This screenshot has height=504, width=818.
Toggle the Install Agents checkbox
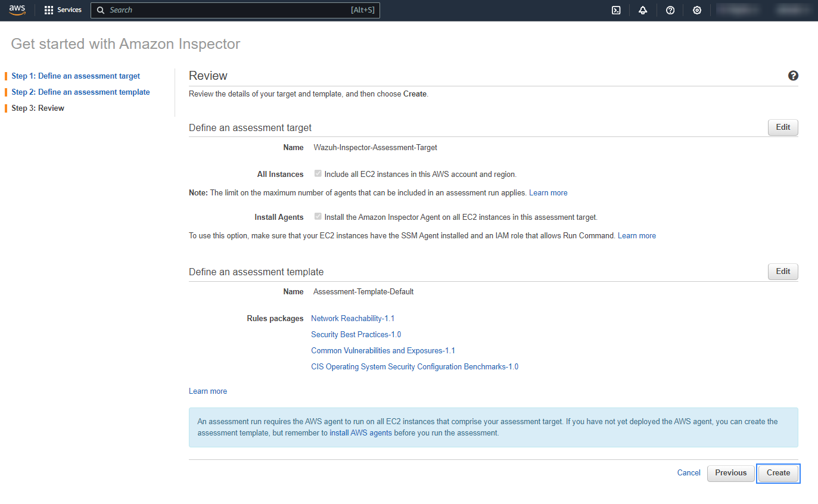(x=318, y=217)
